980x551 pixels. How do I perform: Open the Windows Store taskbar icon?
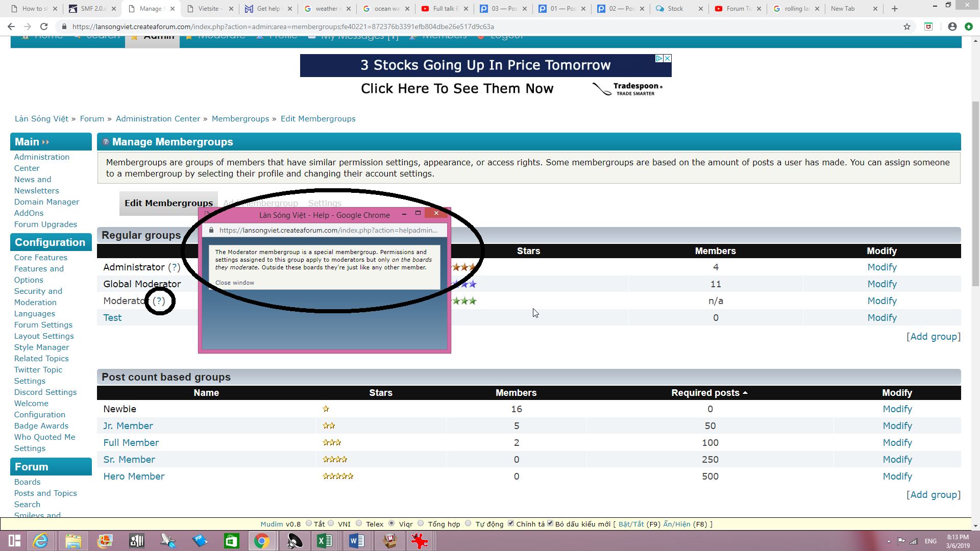coord(231,541)
